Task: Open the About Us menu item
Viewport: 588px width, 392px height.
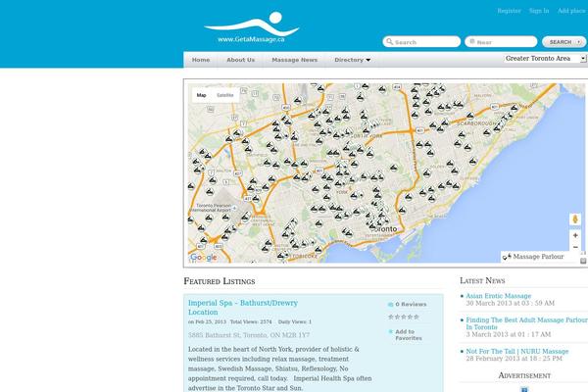Action: [x=240, y=60]
